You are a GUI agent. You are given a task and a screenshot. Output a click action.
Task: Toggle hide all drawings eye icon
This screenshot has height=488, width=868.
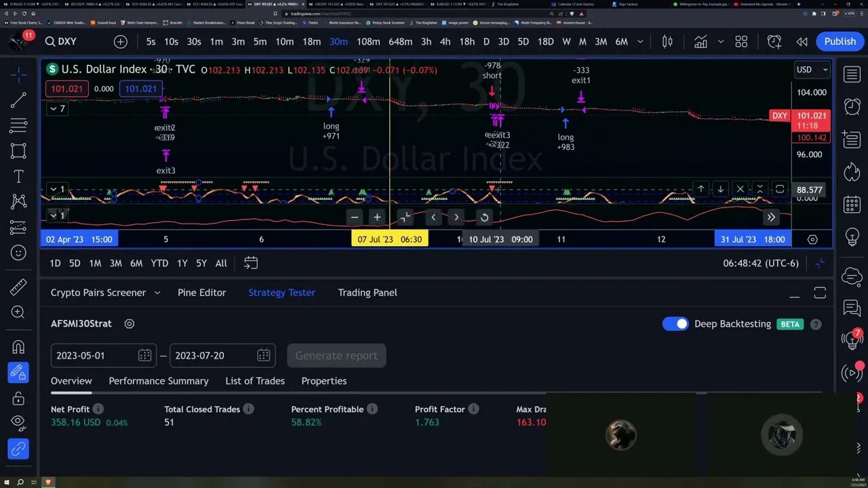(x=18, y=423)
